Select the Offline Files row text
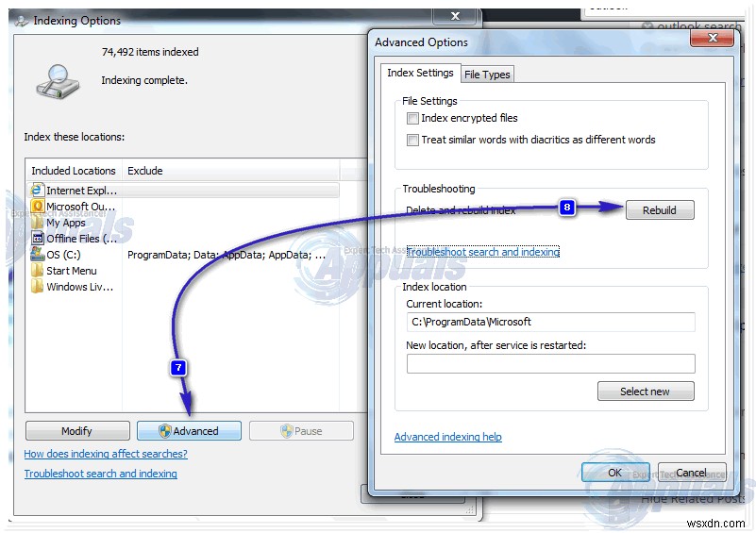This screenshot has width=756, height=533. (81, 239)
